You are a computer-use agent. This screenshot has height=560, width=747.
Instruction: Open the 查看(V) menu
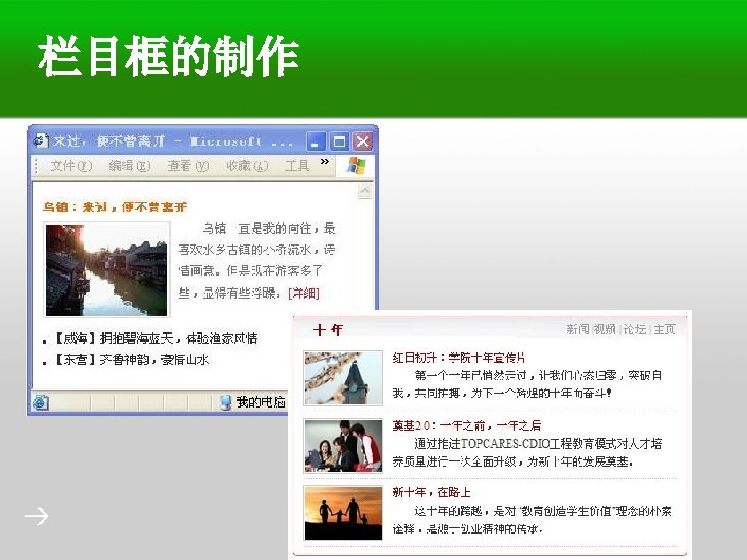click(x=189, y=165)
